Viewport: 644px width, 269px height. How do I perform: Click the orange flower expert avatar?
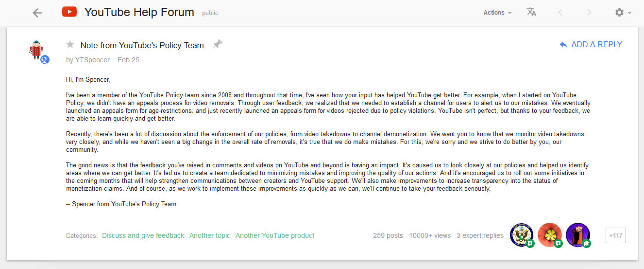tap(550, 235)
